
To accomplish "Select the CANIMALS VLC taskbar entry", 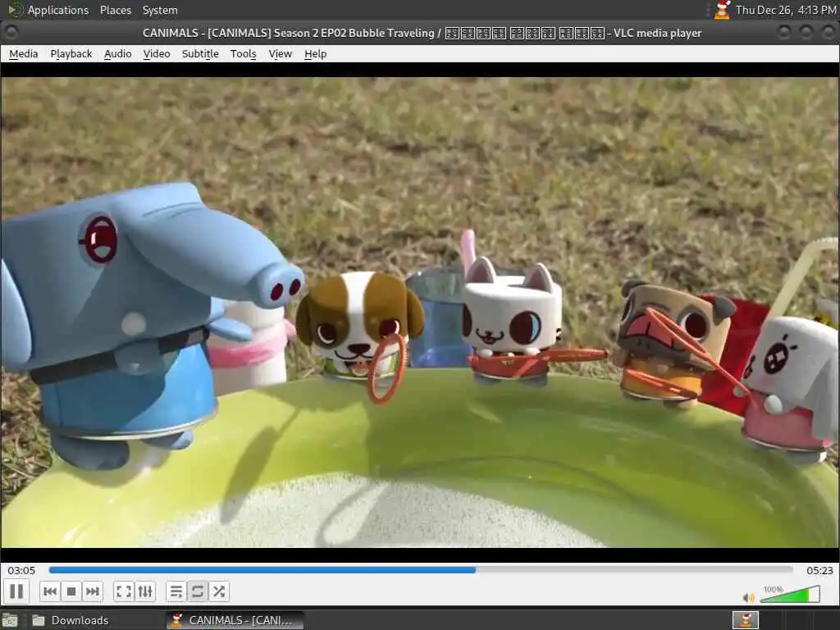I will click(235, 620).
